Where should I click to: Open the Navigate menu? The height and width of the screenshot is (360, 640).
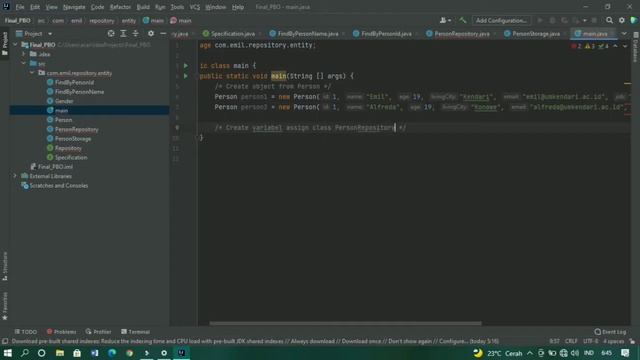tap(74, 7)
